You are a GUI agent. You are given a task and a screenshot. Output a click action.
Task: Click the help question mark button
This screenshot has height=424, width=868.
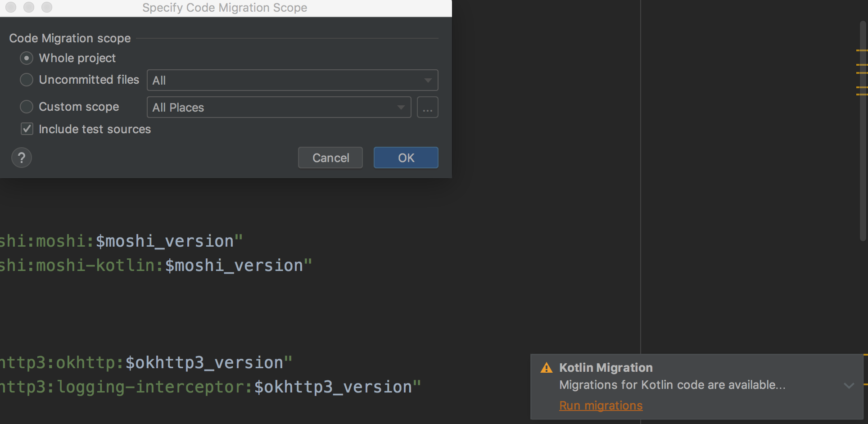(21, 158)
